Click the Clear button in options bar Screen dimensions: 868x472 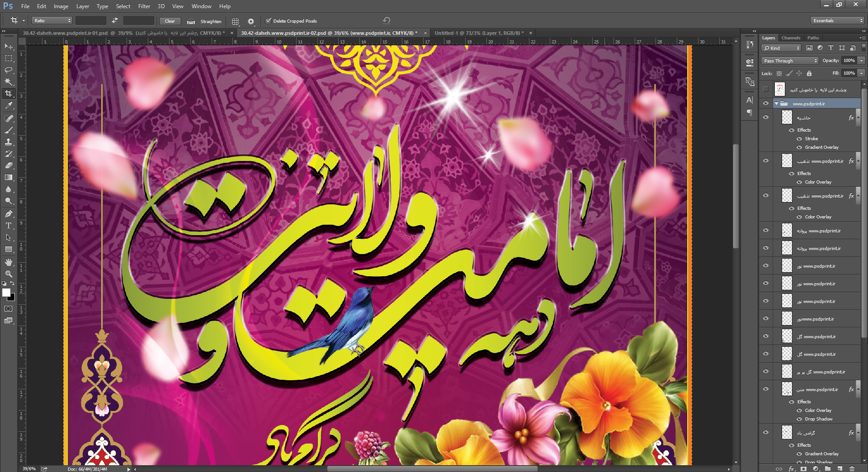coord(170,21)
